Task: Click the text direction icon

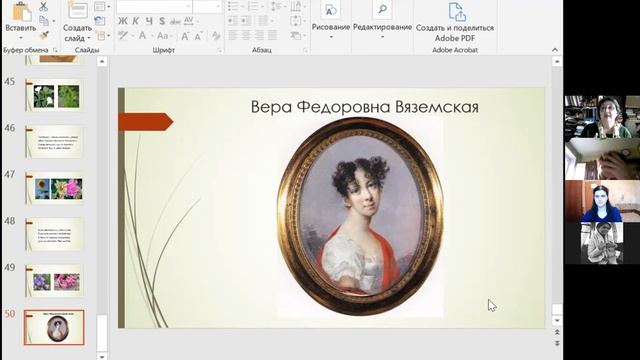Action: click(x=296, y=6)
